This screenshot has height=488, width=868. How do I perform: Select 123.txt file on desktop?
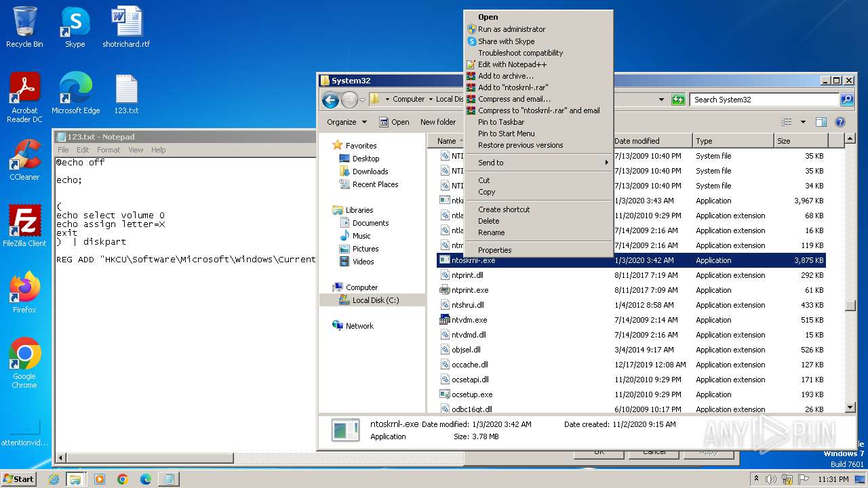[x=126, y=94]
